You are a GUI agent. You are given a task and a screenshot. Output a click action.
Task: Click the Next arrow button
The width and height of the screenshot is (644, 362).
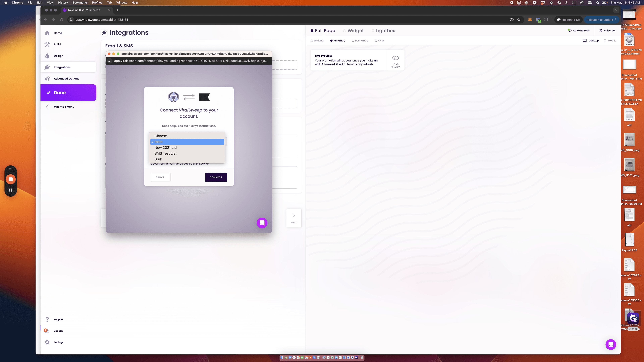[x=293, y=218]
